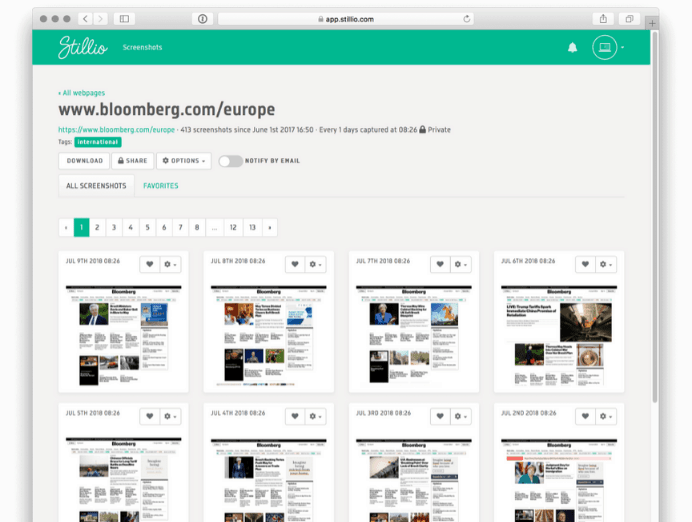
Task: Select page 7 in pagination
Action: tap(181, 228)
